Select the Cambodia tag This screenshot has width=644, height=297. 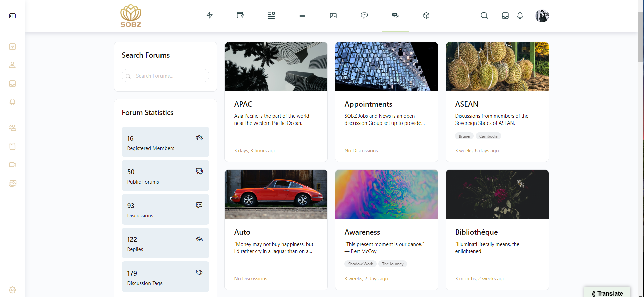click(488, 136)
